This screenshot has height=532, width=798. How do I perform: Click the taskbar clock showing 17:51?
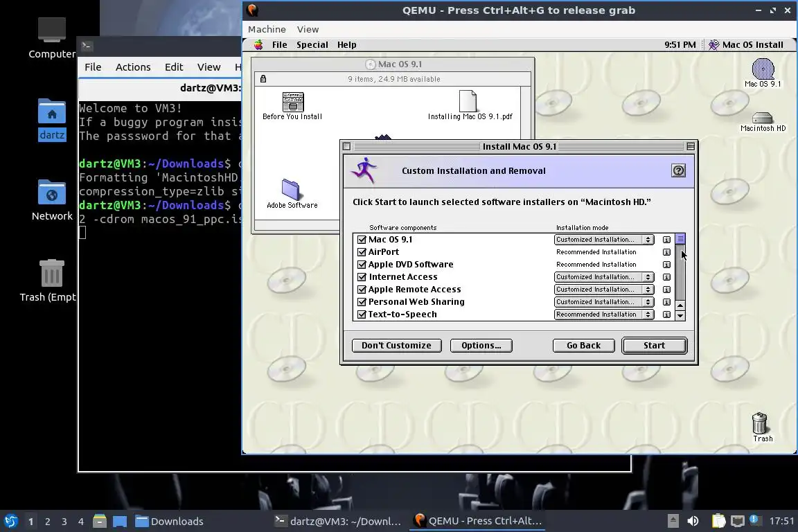[781, 521]
